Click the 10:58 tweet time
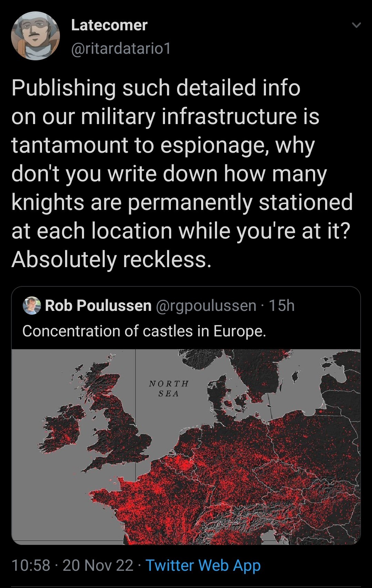This screenshot has width=372, height=588. click(31, 566)
